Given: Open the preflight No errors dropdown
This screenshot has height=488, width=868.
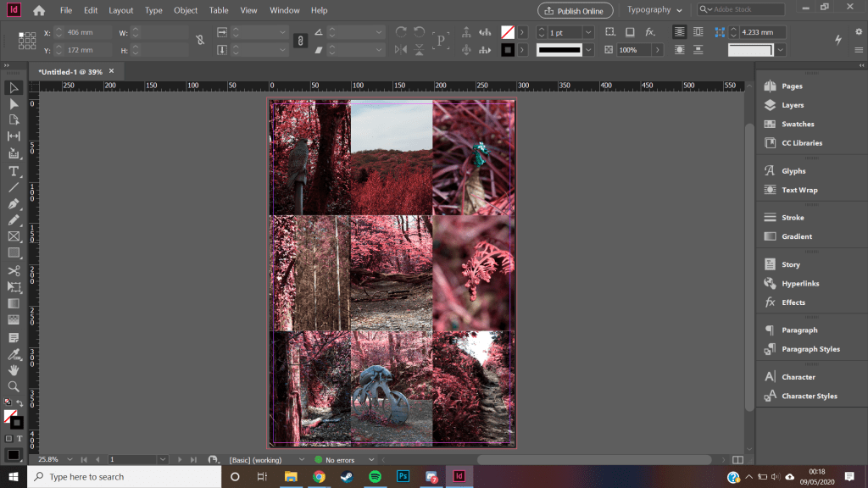Looking at the screenshot, I should [x=371, y=459].
